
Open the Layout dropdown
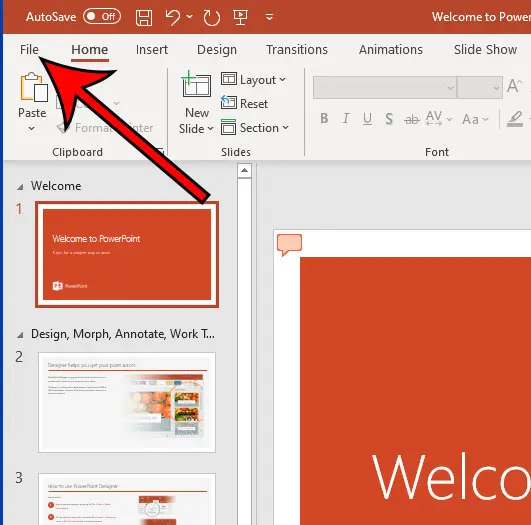click(253, 80)
